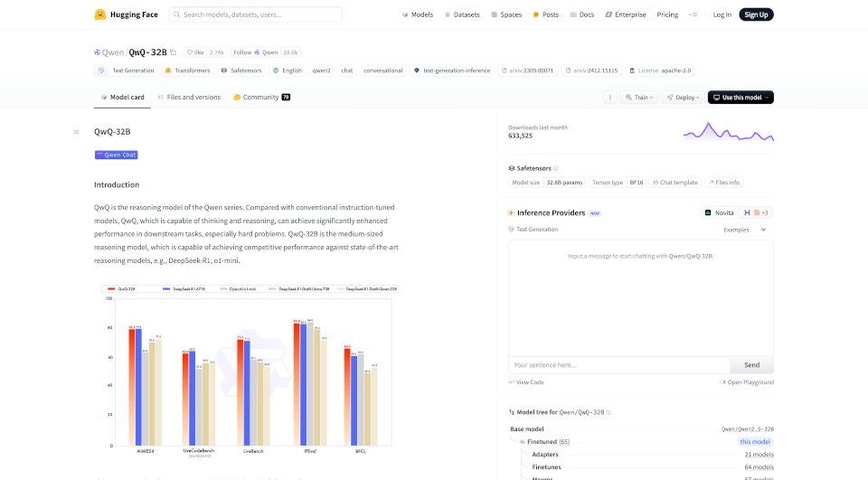This screenshot has width=868, height=480.
Task: Open the Datasets nav item
Action: (x=462, y=14)
